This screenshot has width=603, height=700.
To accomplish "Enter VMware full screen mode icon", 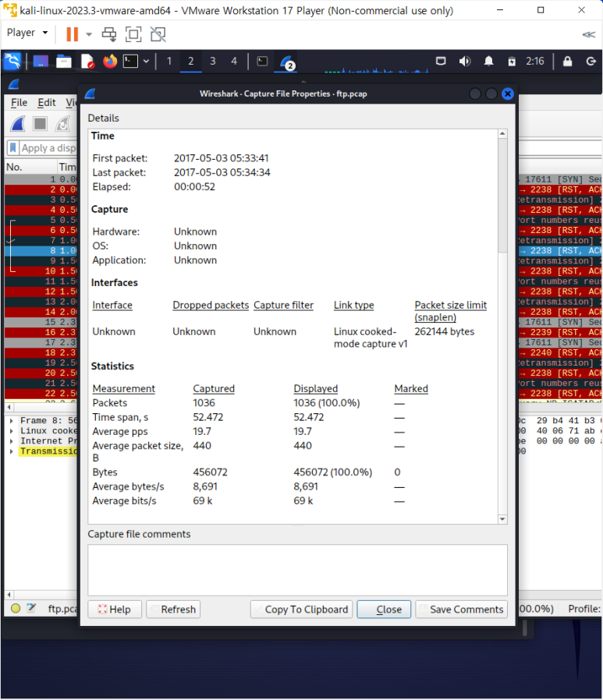I will click(133, 34).
